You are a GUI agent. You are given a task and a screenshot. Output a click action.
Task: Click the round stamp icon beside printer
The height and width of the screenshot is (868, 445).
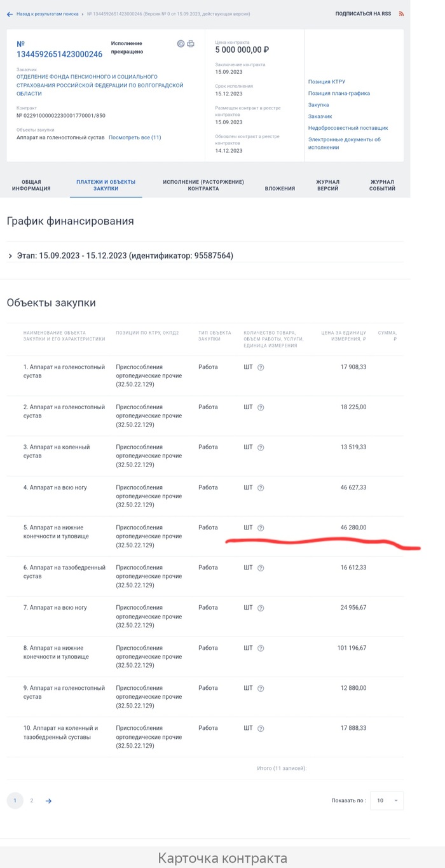point(181,44)
